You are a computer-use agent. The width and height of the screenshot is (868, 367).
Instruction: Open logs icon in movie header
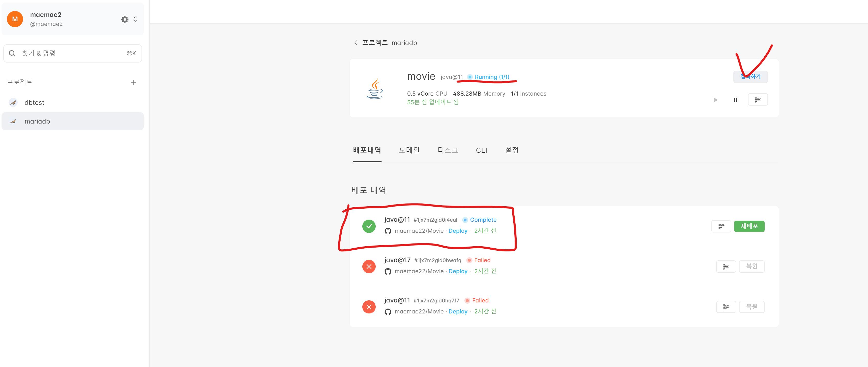click(x=757, y=100)
